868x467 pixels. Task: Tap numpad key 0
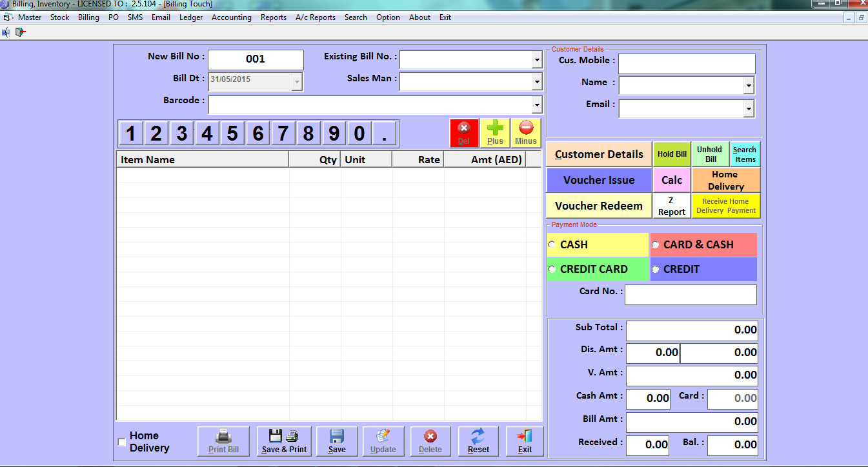(x=359, y=134)
